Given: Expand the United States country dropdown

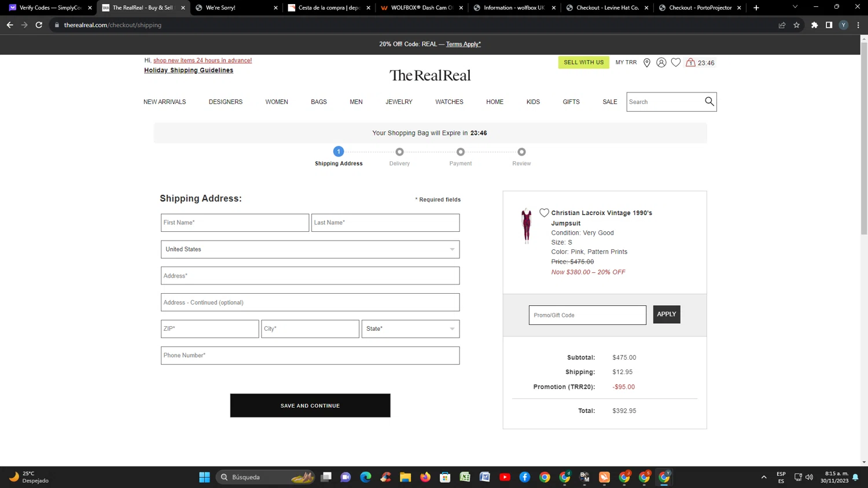Looking at the screenshot, I should (310, 249).
